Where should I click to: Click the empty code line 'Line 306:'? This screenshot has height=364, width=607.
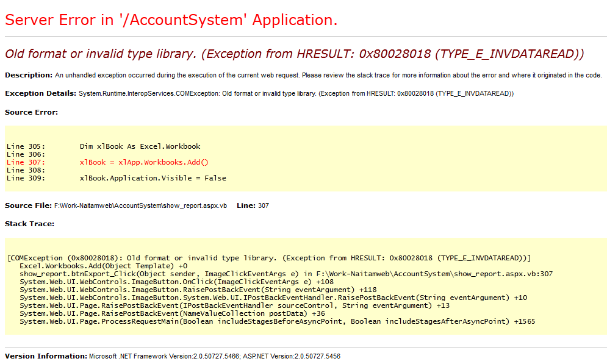[x=26, y=154]
